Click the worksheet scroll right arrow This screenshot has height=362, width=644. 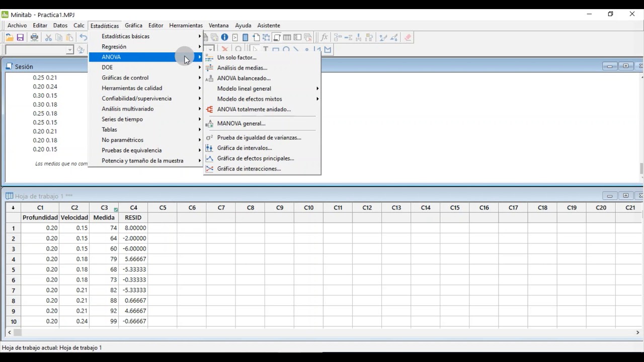pos(637,332)
